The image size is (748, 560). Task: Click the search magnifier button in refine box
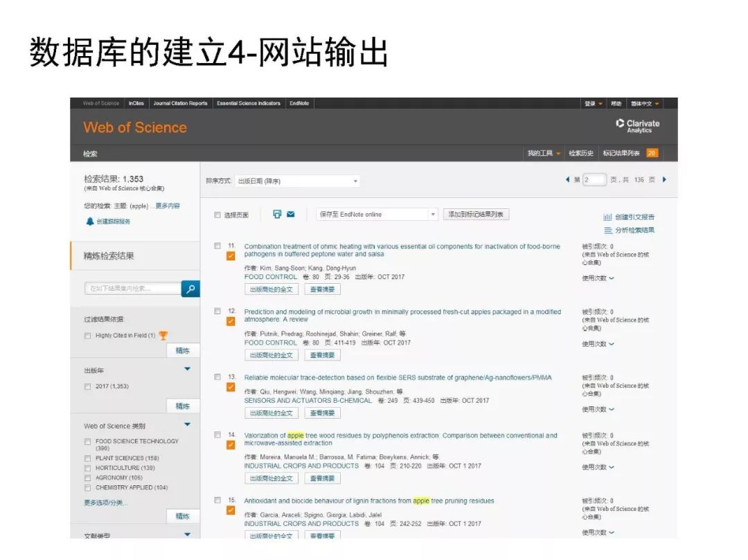click(x=190, y=289)
